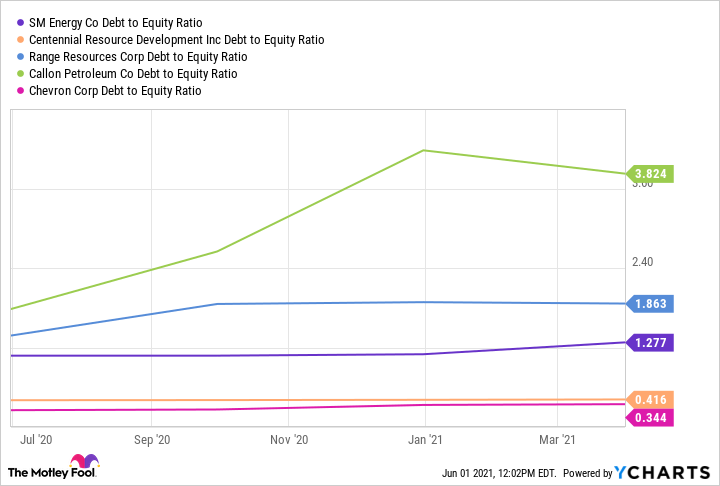Click the orange 0.416 value flag
This screenshot has width=720, height=486.
pos(649,400)
